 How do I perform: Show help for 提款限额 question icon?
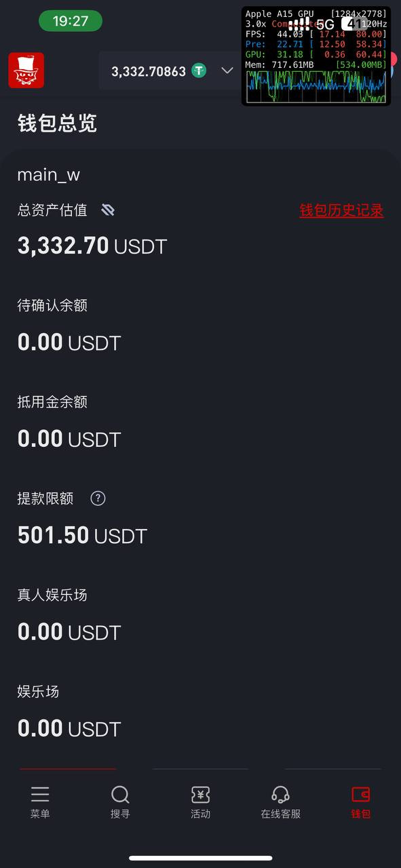tap(98, 498)
